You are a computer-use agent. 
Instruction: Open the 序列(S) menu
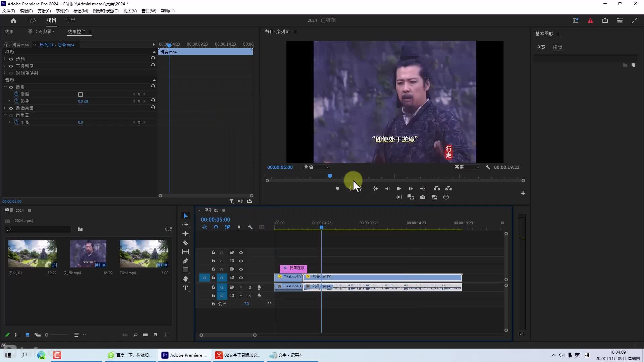click(x=62, y=11)
